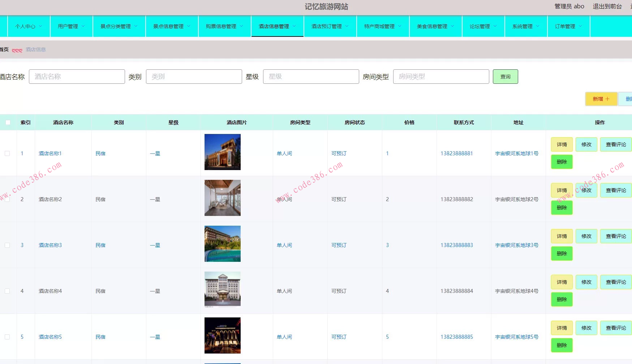Toggle the select-all header checkbox
632x364 pixels.
[x=8, y=122]
